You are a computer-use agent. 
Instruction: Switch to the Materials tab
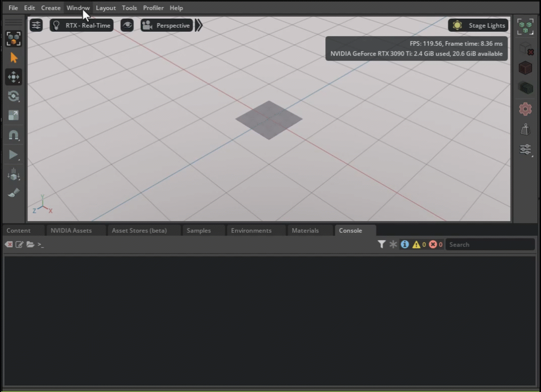[x=310, y=230]
